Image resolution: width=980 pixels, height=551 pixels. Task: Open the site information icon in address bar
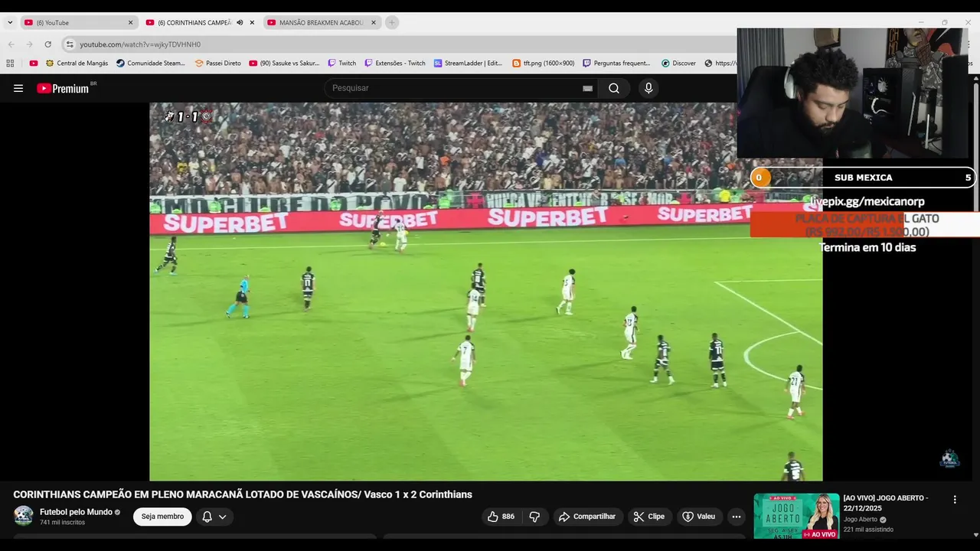(x=70, y=44)
